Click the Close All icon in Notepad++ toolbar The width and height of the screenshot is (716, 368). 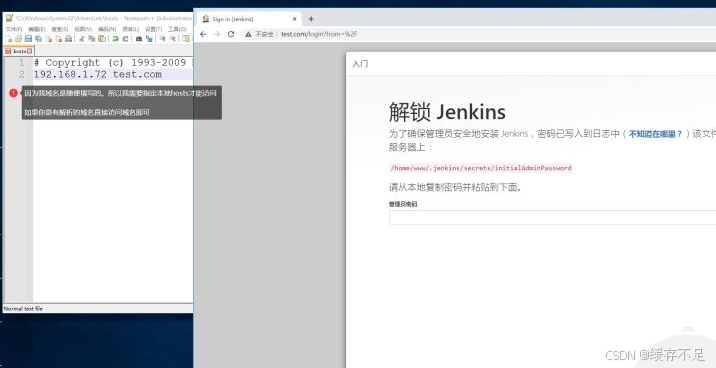58,39
